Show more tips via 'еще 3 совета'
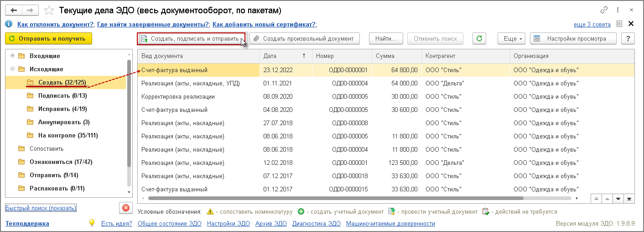Viewport: 644px width, 232px height. point(593,24)
